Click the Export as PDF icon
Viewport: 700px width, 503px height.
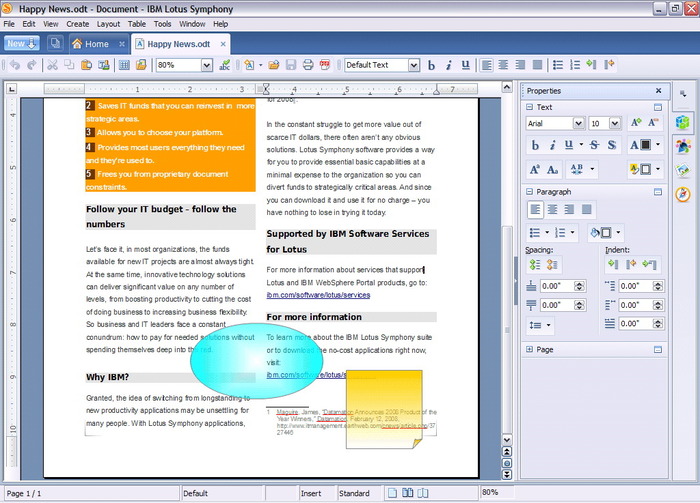point(325,65)
